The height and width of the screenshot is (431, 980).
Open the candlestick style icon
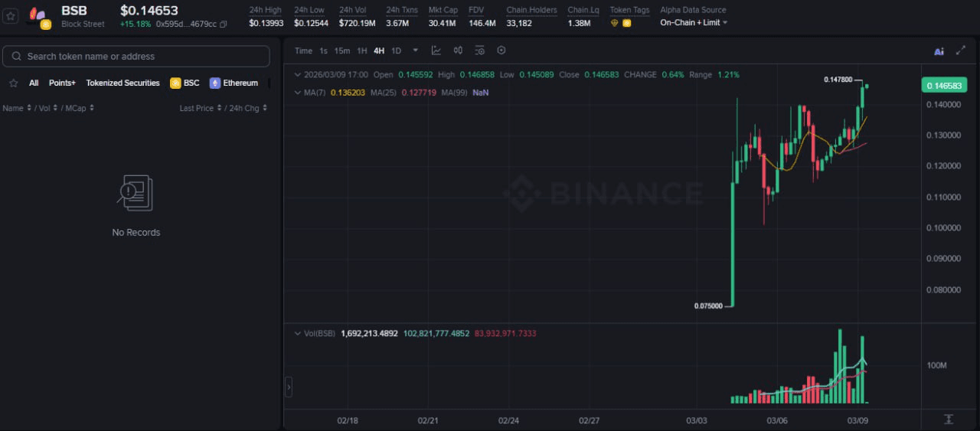[x=458, y=51]
